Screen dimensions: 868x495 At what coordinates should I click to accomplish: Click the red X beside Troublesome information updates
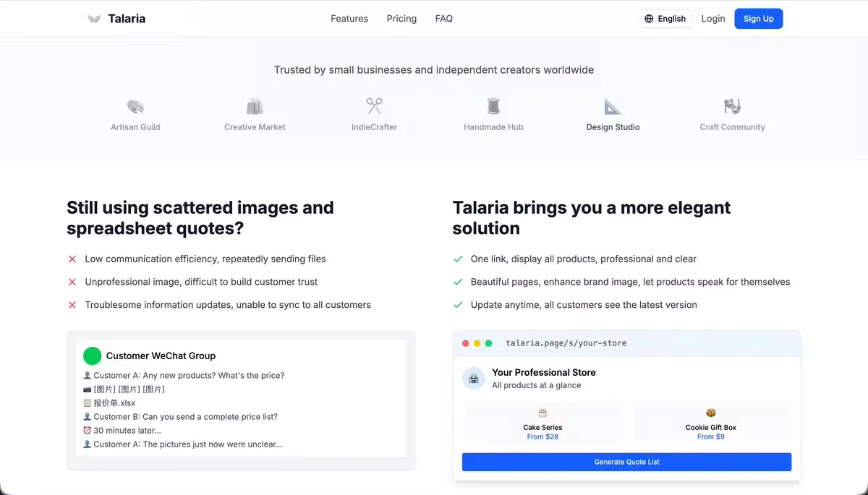72,305
